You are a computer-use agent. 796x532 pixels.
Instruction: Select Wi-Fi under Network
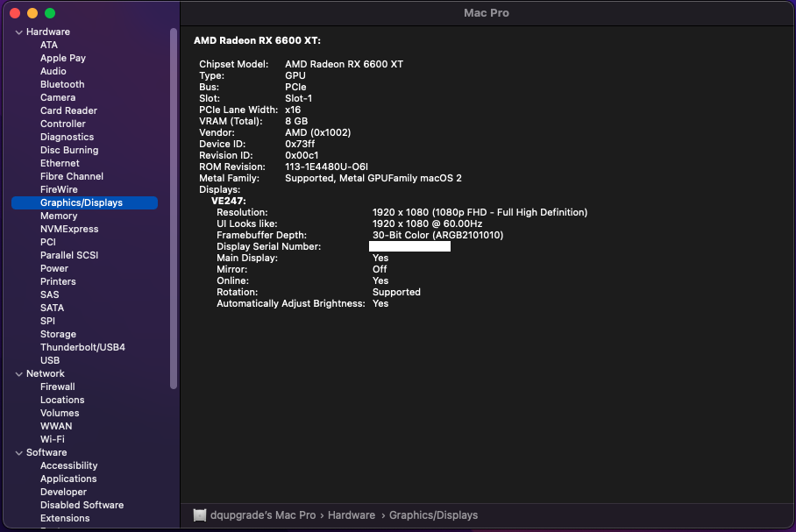point(53,440)
